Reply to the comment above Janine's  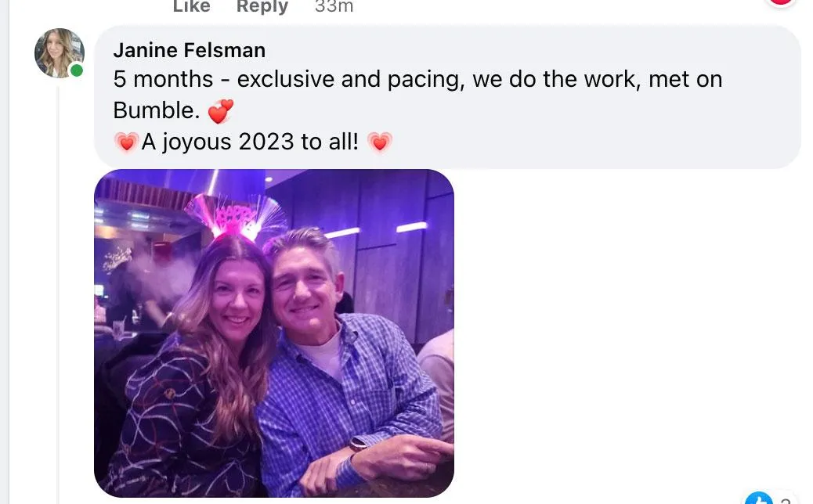(x=262, y=6)
